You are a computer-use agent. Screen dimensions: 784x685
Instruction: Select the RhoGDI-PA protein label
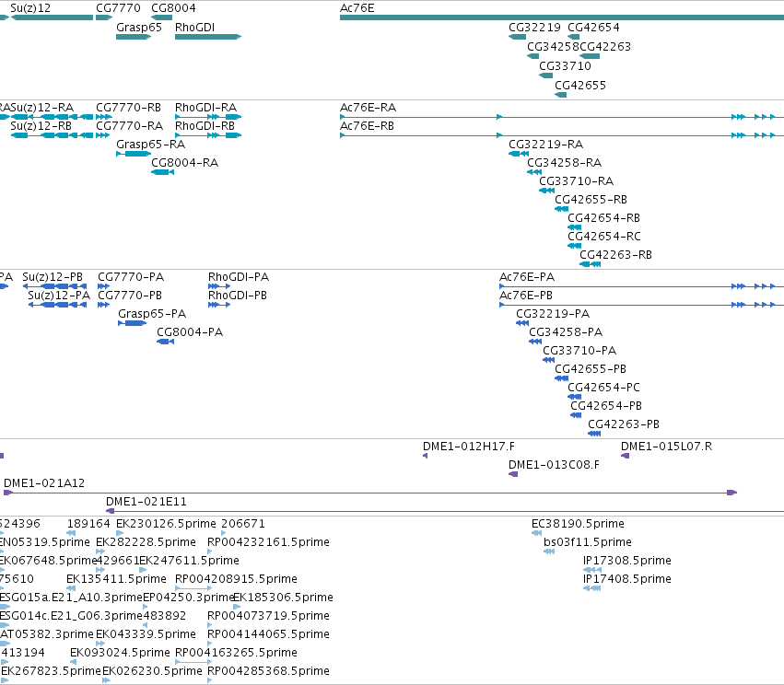(239, 277)
